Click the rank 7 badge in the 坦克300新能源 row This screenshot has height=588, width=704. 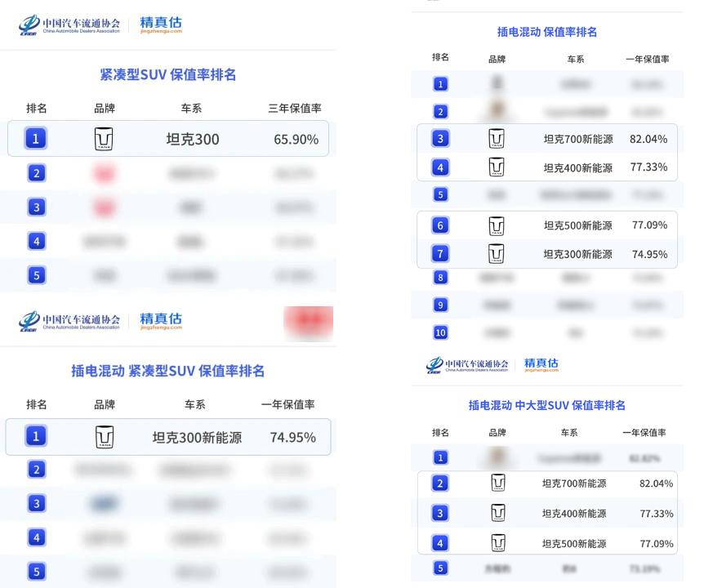[440, 254]
